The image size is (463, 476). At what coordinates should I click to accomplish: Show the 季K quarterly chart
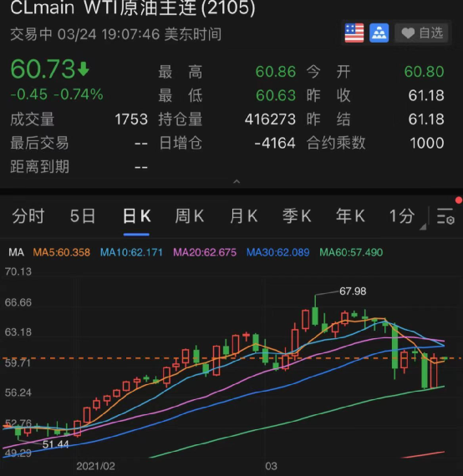(297, 216)
